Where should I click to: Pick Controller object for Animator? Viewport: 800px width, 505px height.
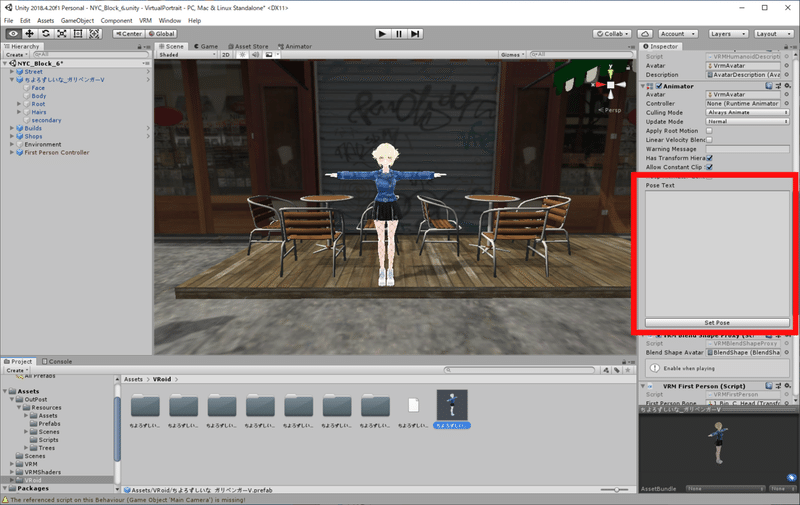(x=786, y=104)
